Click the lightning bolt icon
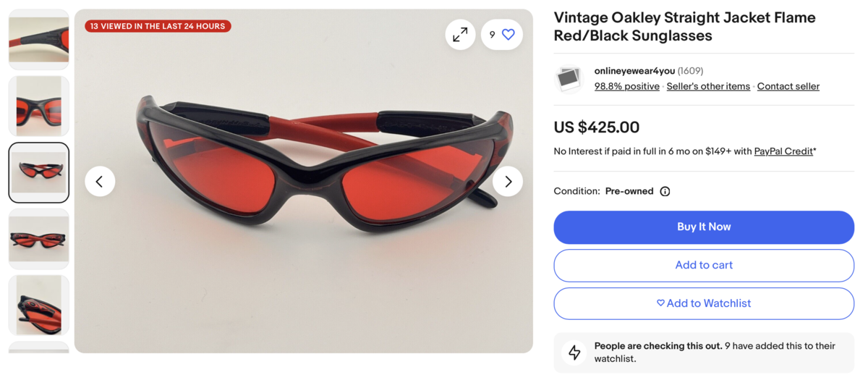Image resolution: width=868 pixels, height=375 pixels. click(574, 352)
